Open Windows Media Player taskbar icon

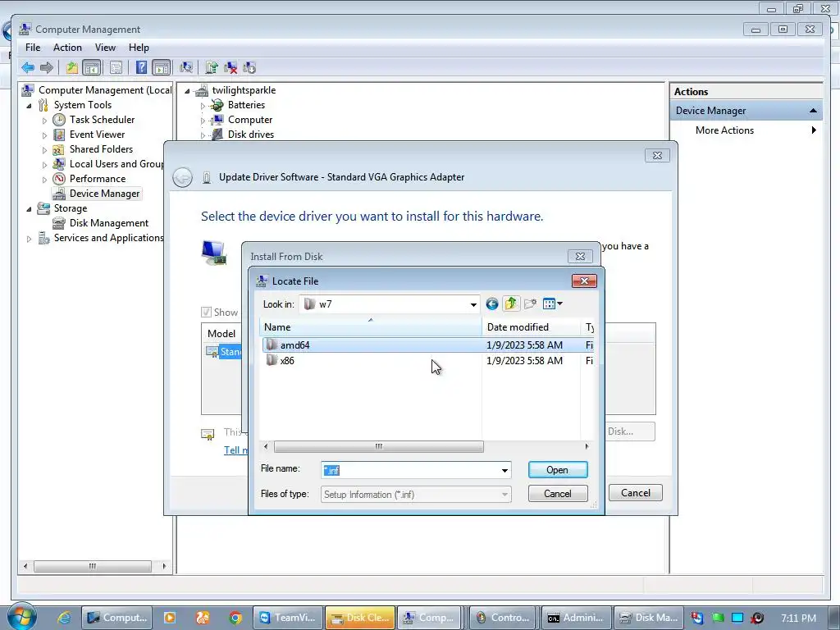click(169, 618)
